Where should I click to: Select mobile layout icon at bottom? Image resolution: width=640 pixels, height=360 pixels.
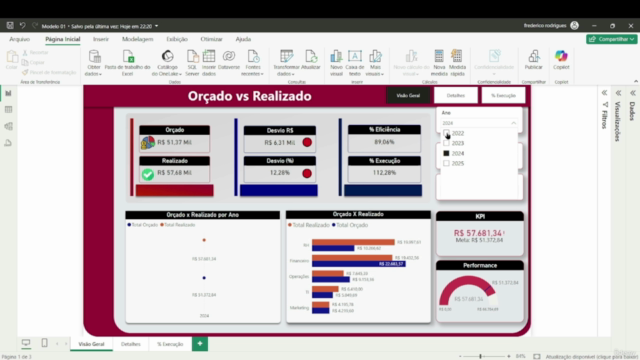pyautogui.click(x=44, y=343)
